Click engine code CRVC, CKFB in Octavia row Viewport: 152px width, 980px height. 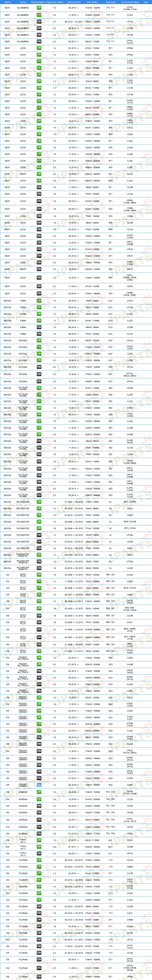click(130, 469)
